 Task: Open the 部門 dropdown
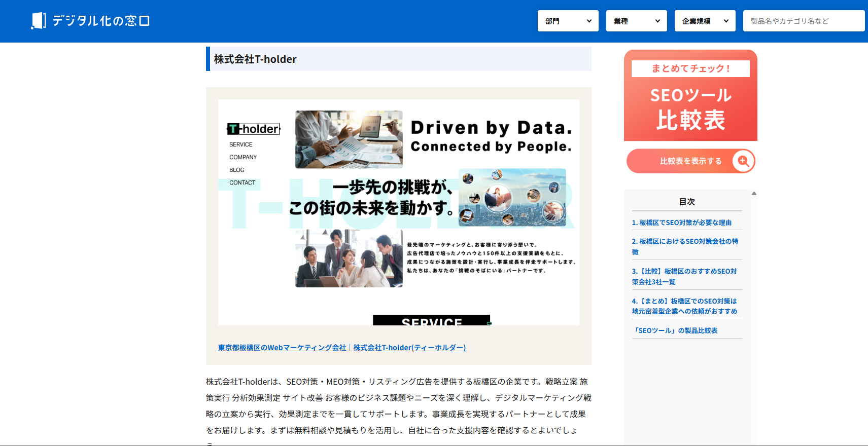(x=568, y=21)
